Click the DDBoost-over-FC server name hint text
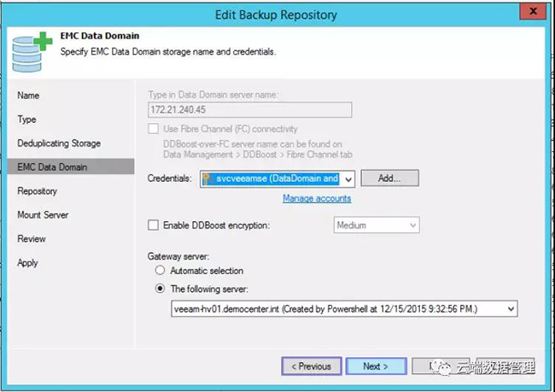This screenshot has width=555, height=392. click(x=258, y=149)
